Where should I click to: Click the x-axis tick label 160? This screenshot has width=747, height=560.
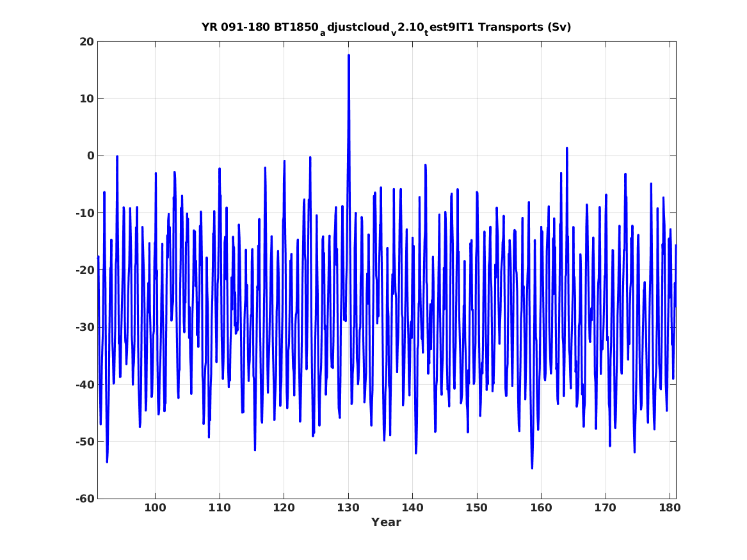541,508
